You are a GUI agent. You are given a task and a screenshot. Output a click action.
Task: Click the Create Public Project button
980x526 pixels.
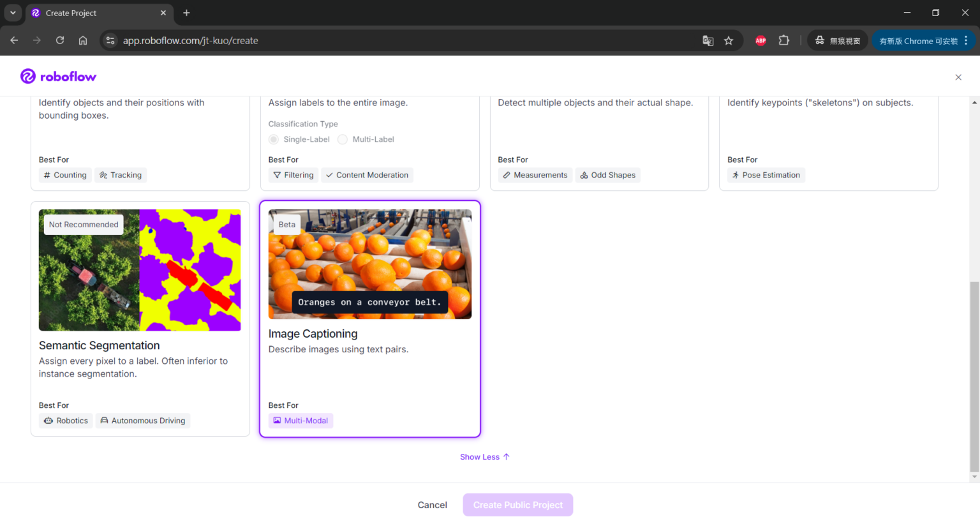[x=517, y=505]
